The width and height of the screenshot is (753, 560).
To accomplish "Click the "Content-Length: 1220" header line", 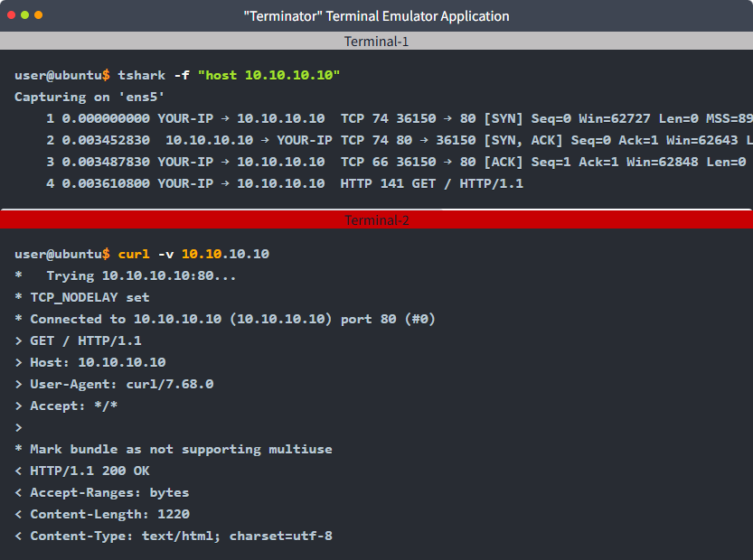I will [109, 514].
